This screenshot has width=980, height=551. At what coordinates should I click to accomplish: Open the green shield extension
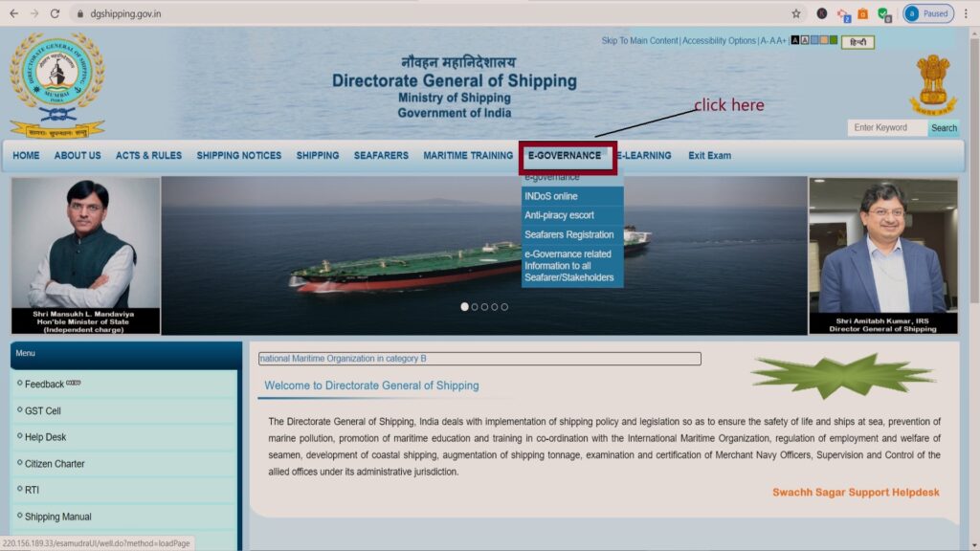coord(883,14)
